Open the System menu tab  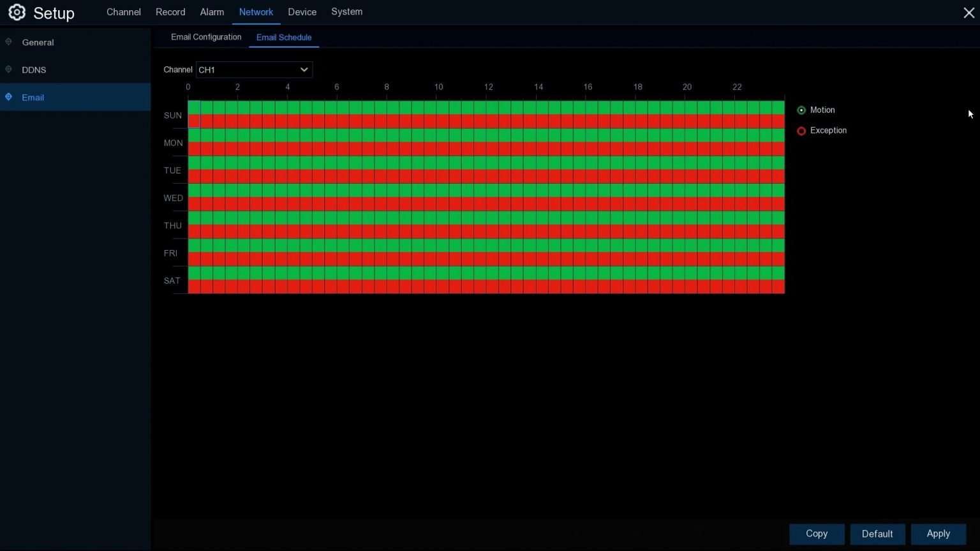(346, 12)
